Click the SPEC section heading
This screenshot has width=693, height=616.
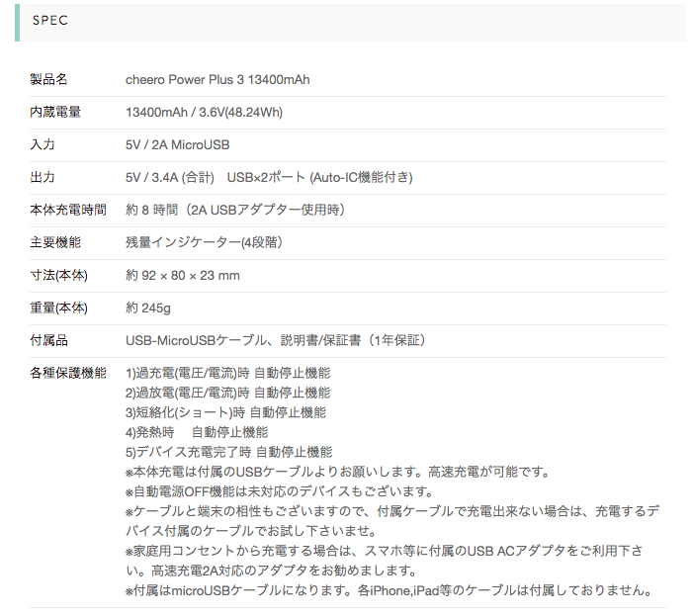click(50, 21)
